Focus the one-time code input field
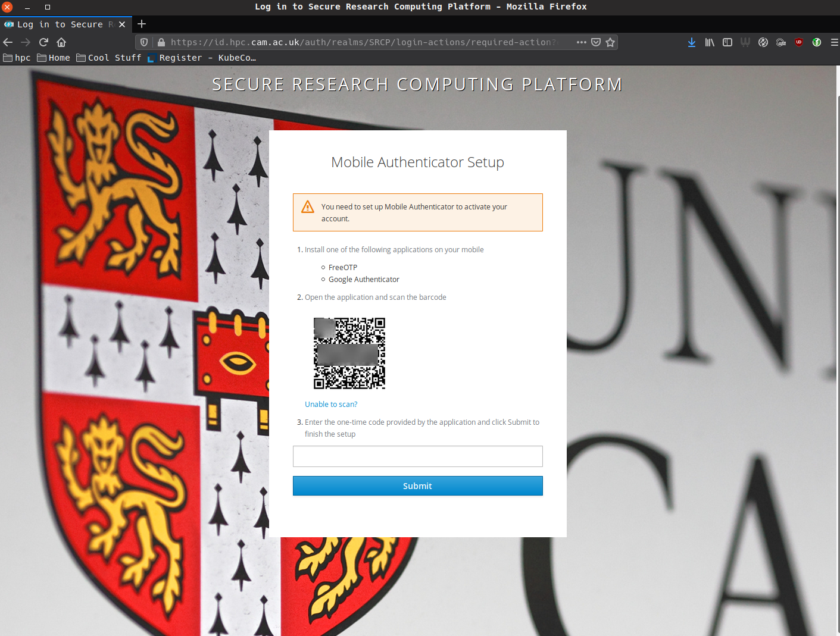 point(417,456)
